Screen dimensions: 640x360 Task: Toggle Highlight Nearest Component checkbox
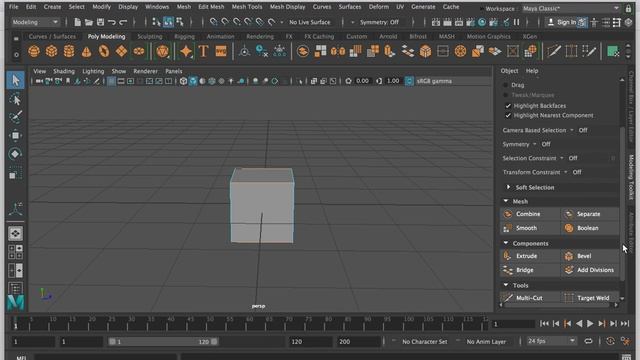click(x=508, y=116)
